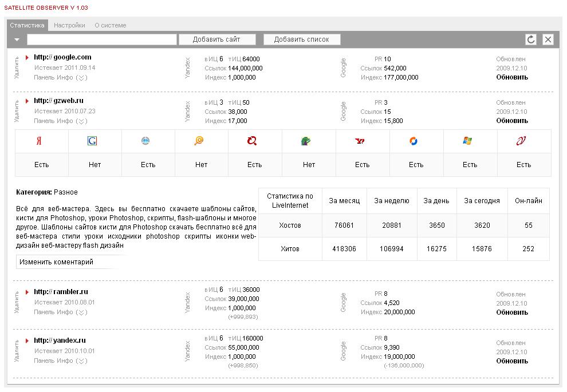Viewport: 567px width, 392px height.
Task: Click the refresh-all icon in gray toolbar
Action: (x=531, y=39)
